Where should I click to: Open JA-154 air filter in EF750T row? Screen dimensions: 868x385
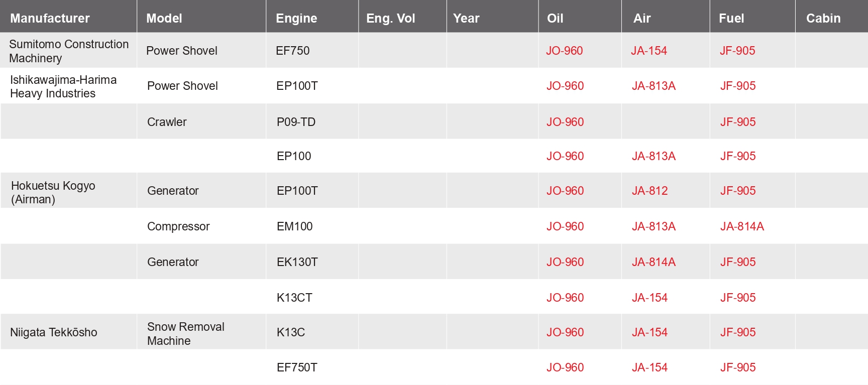[x=649, y=367]
